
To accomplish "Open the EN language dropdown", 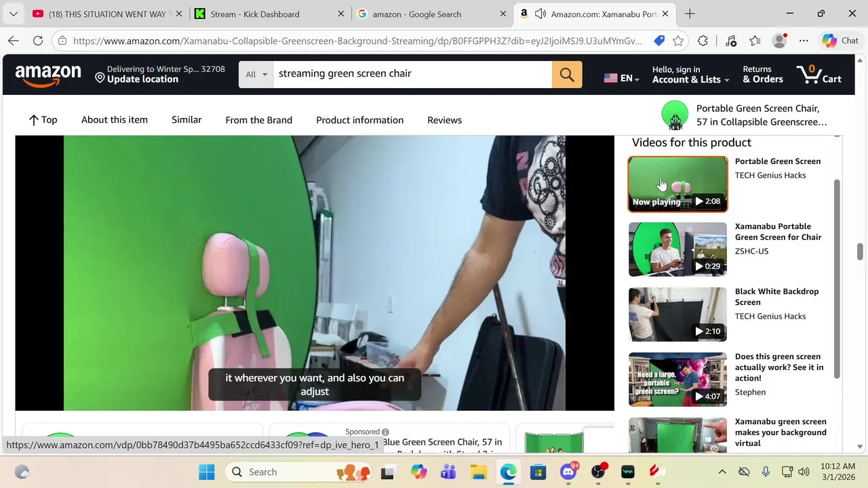I will click(622, 79).
